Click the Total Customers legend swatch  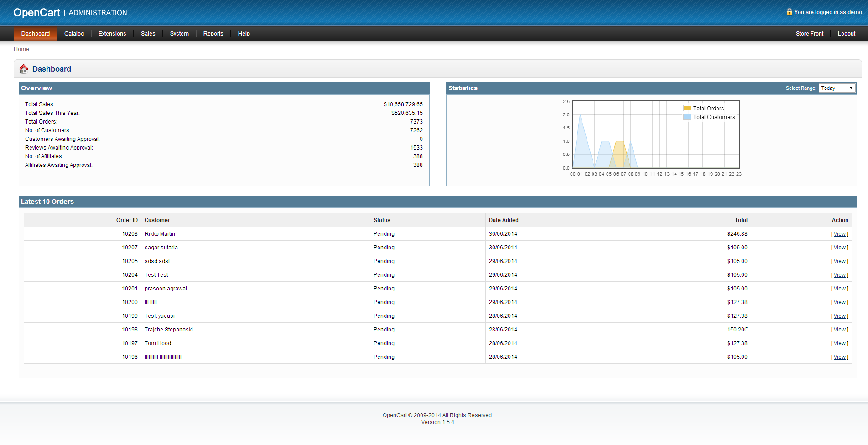pyautogui.click(x=687, y=117)
